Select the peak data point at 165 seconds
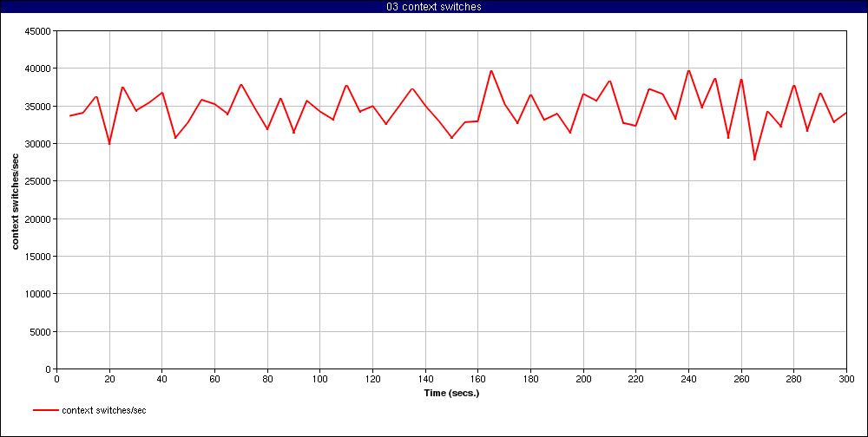The image size is (868, 437). coord(491,71)
